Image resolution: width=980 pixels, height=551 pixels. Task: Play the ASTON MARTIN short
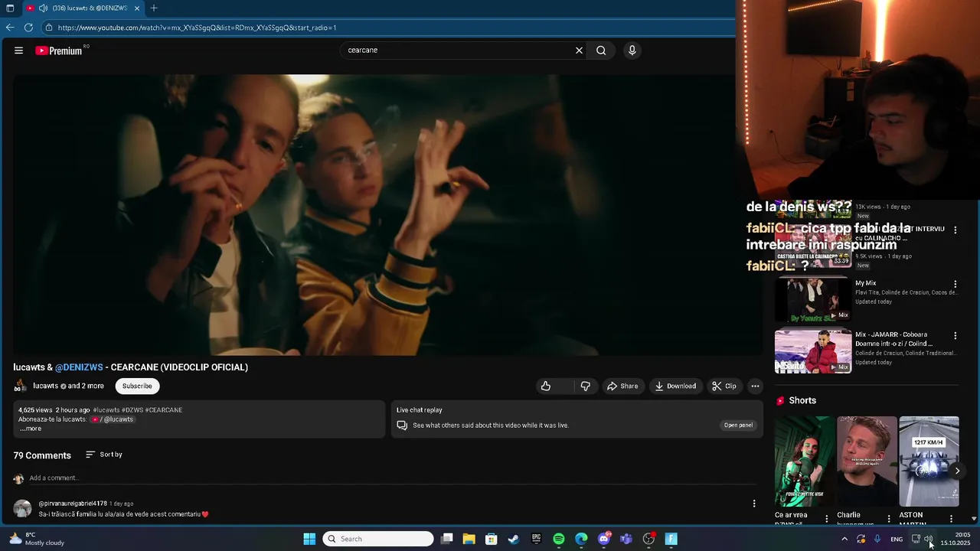coord(929,461)
